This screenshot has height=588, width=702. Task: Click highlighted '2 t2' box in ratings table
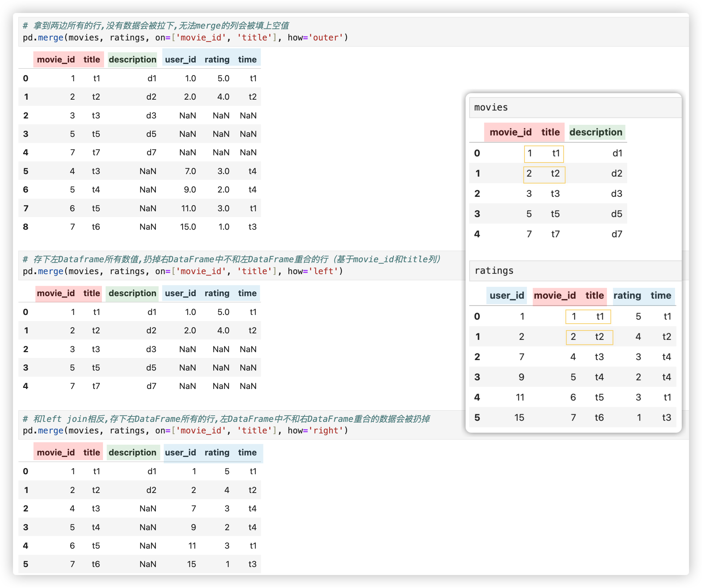point(589,337)
